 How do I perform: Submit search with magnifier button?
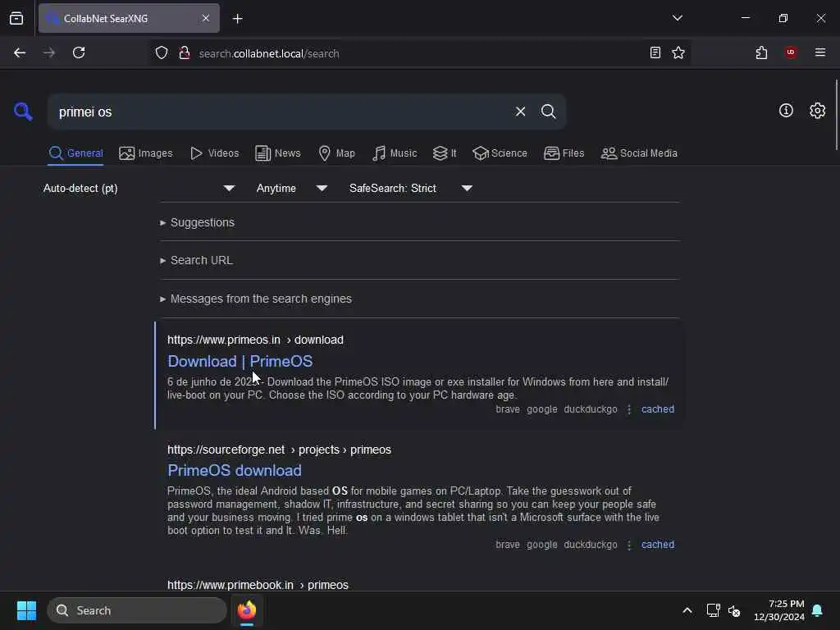pyautogui.click(x=548, y=112)
